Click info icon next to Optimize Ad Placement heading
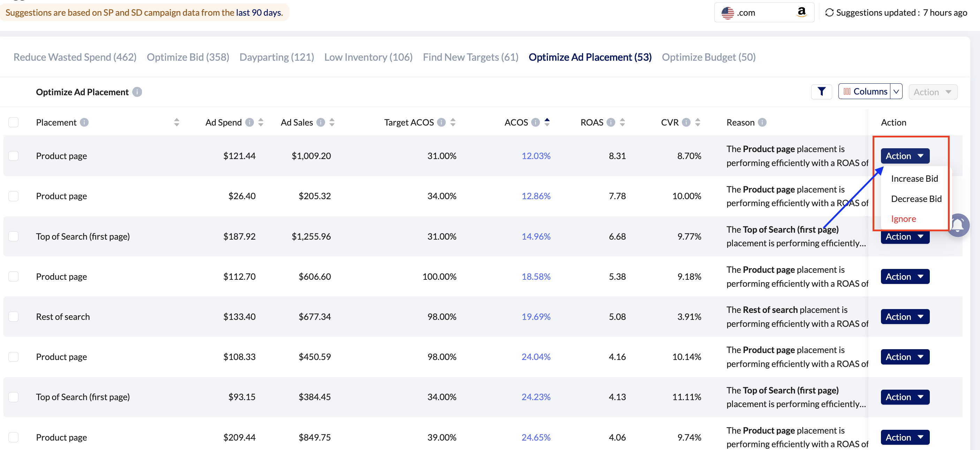Image resolution: width=980 pixels, height=450 pixels. tap(137, 92)
